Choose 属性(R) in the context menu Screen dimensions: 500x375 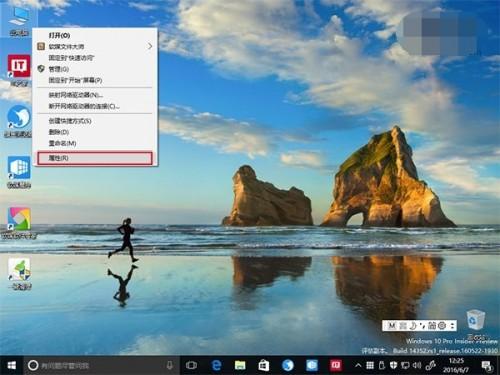point(95,158)
